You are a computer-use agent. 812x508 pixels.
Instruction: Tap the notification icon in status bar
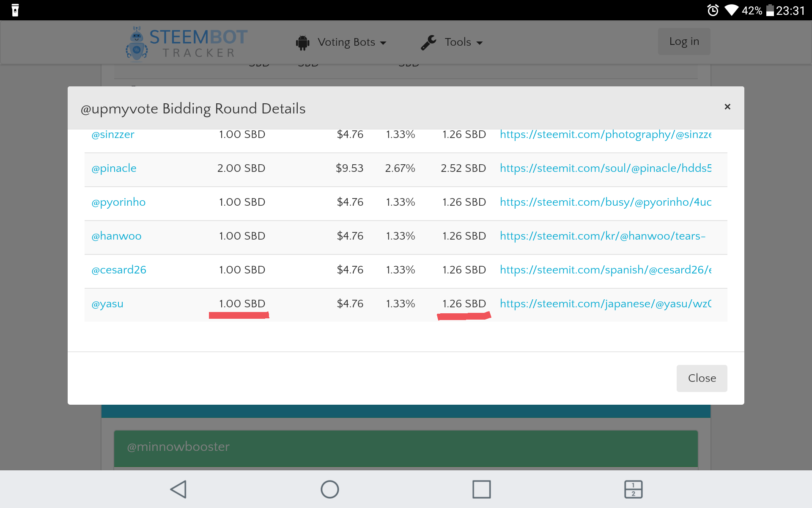(15, 10)
